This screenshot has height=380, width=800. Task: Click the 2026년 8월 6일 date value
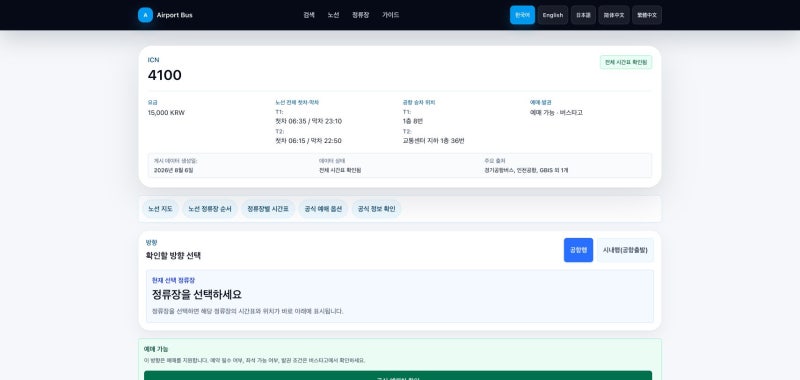[x=173, y=170]
